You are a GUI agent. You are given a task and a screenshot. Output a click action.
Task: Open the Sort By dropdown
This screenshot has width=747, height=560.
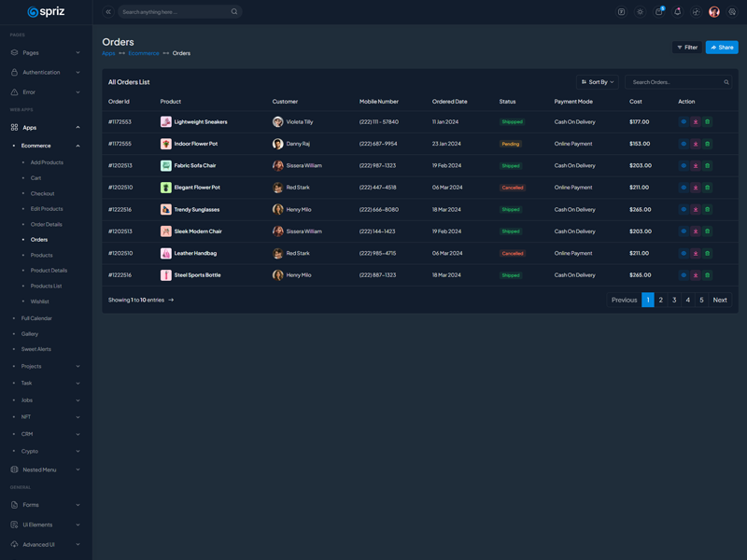click(598, 82)
